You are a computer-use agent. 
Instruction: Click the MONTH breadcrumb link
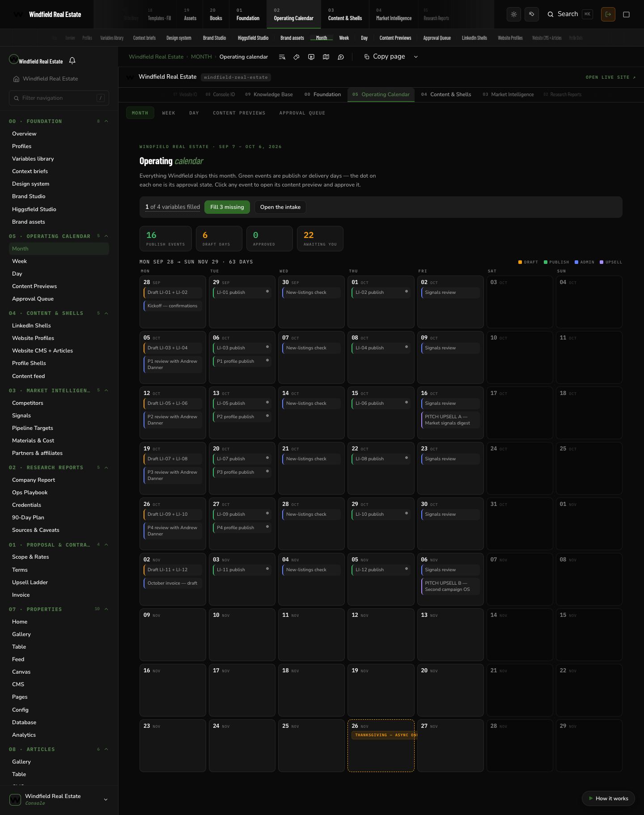point(201,57)
